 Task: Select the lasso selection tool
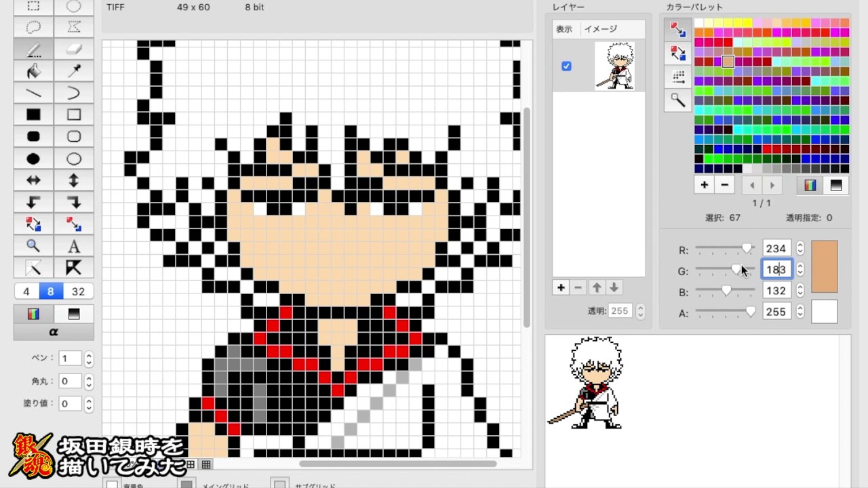point(33,27)
